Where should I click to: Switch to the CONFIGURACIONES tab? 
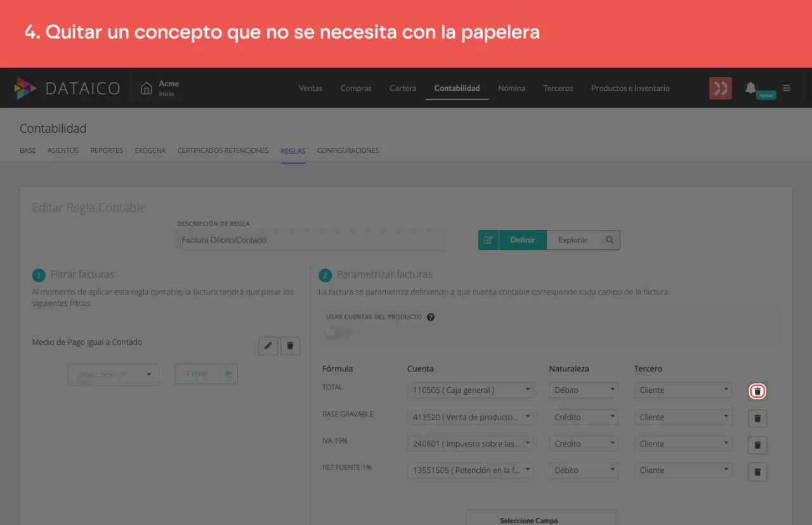(x=348, y=151)
